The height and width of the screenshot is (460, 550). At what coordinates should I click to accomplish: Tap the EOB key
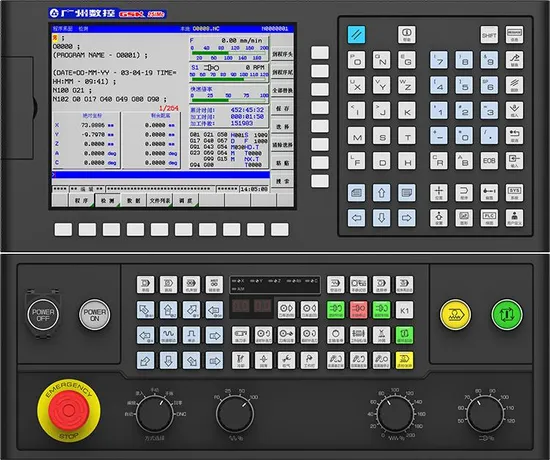tap(489, 161)
